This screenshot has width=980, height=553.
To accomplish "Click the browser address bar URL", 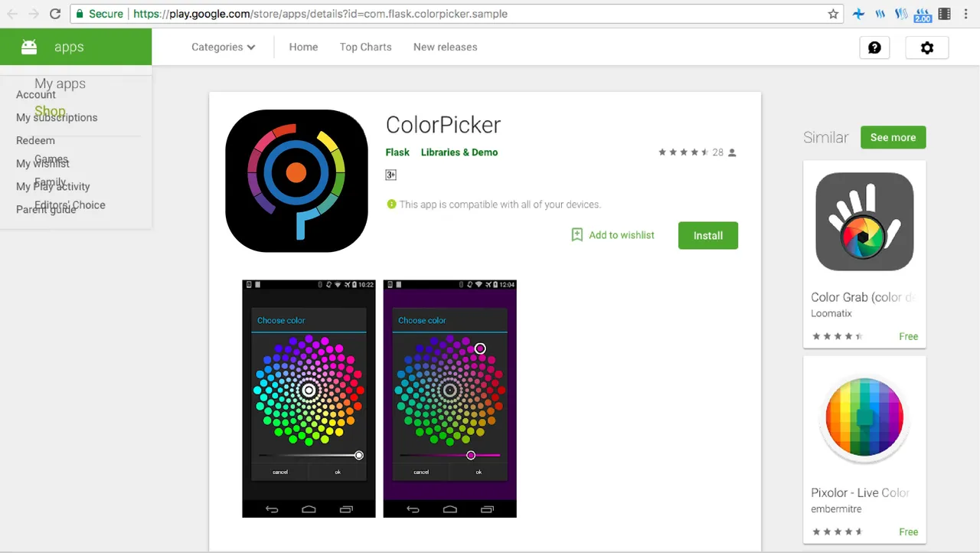I will [319, 14].
